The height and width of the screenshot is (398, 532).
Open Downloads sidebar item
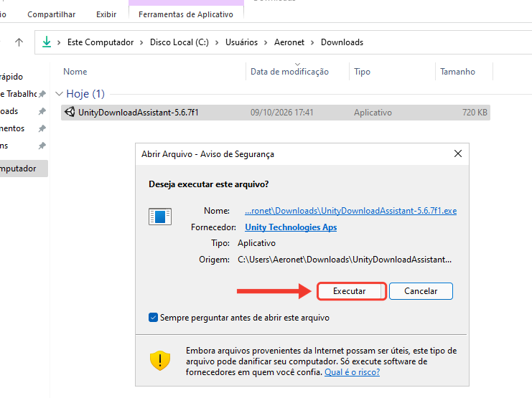(9, 111)
